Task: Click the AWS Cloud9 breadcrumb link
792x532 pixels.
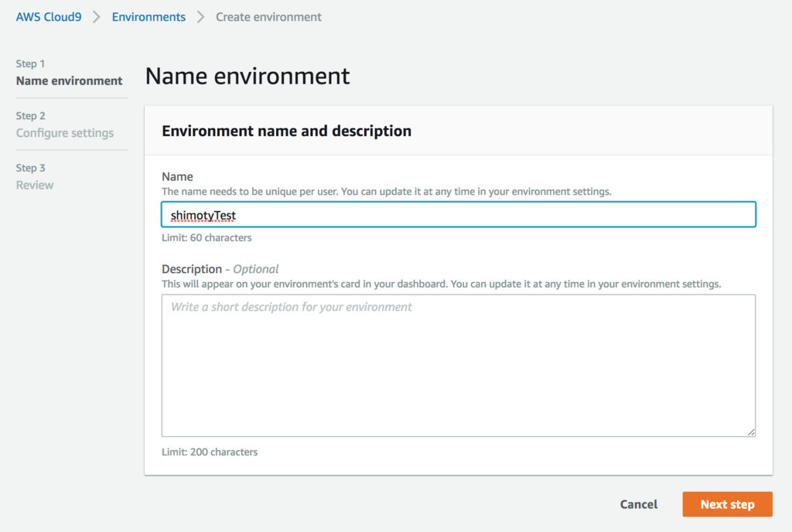Action: click(x=49, y=16)
